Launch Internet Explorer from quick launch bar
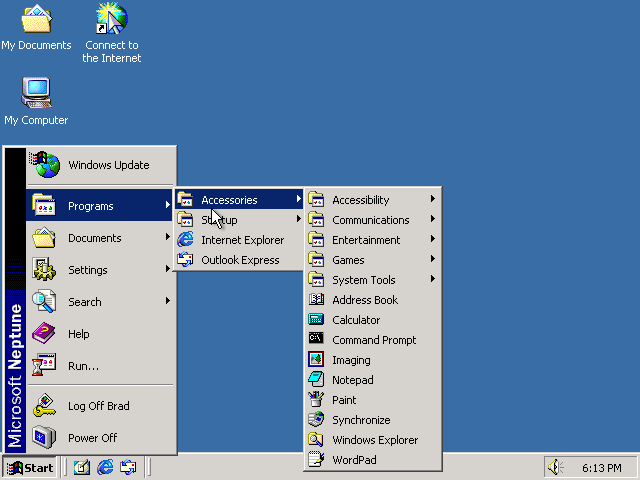 point(105,467)
